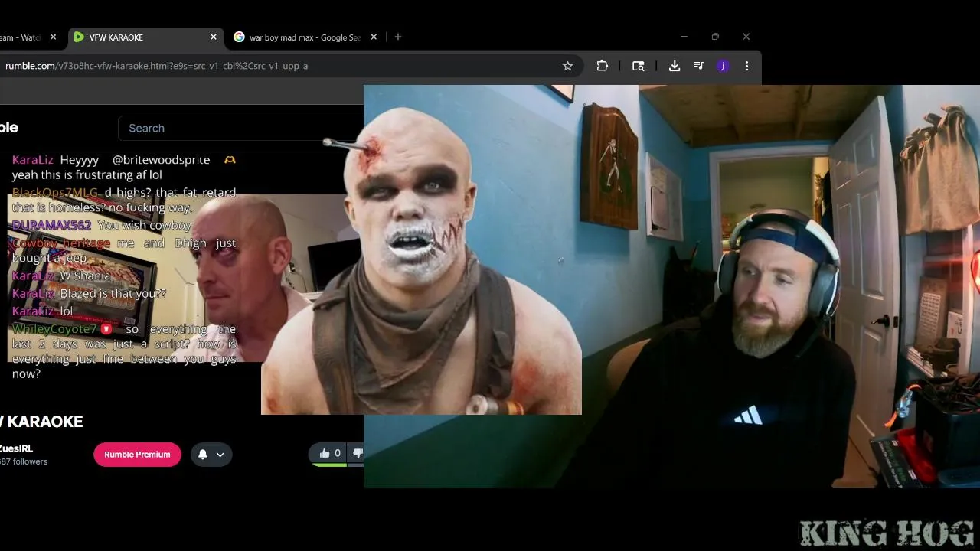This screenshot has width=980, height=551.
Task: Open the media controls icon in toolbar
Action: click(698, 66)
